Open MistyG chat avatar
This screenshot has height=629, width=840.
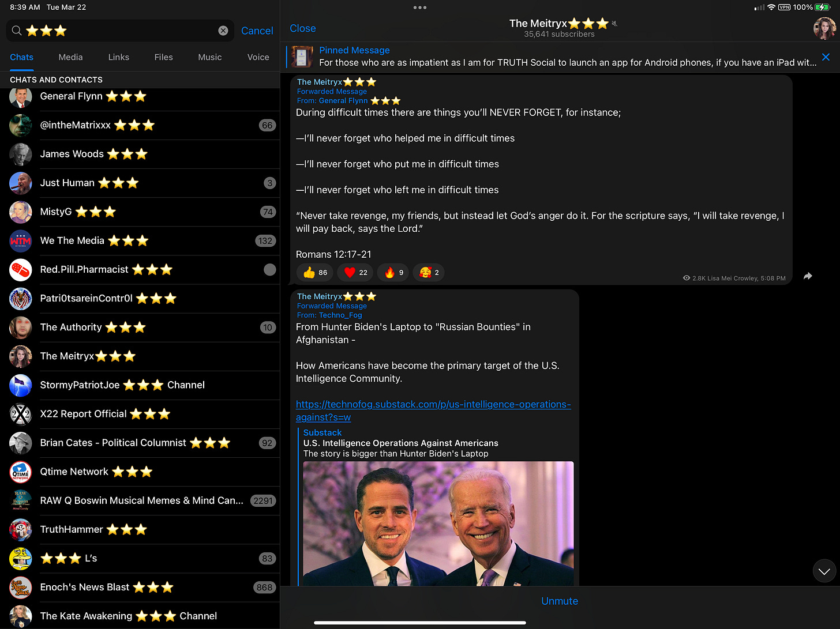click(21, 212)
